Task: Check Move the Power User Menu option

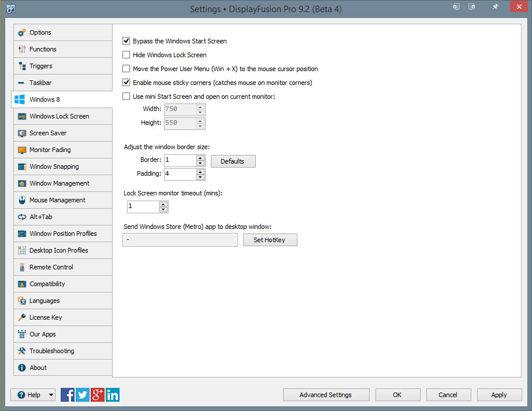Action: [x=127, y=69]
